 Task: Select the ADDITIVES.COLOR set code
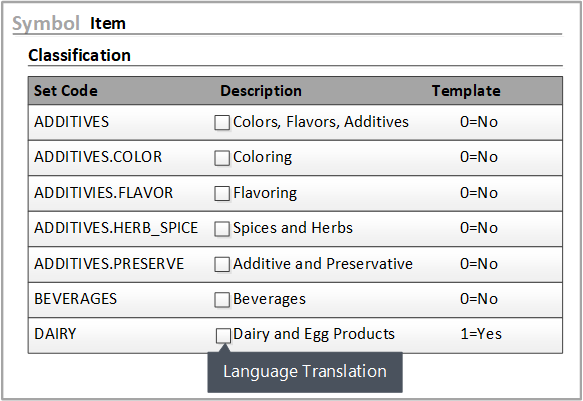(98, 157)
